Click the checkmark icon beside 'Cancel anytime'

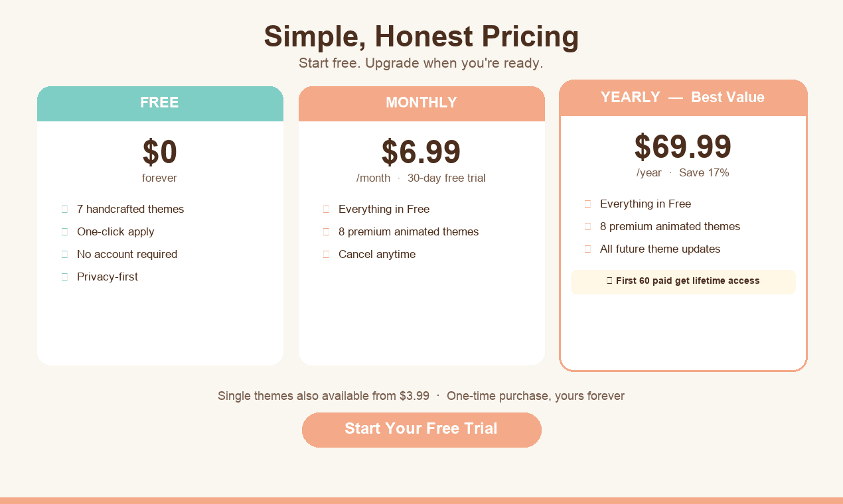326,254
